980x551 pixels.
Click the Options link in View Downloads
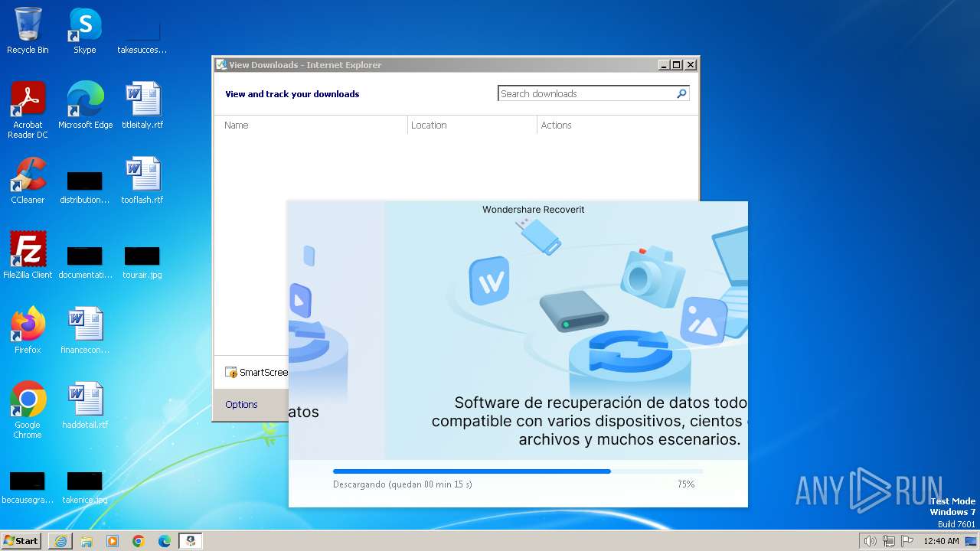pos(241,404)
